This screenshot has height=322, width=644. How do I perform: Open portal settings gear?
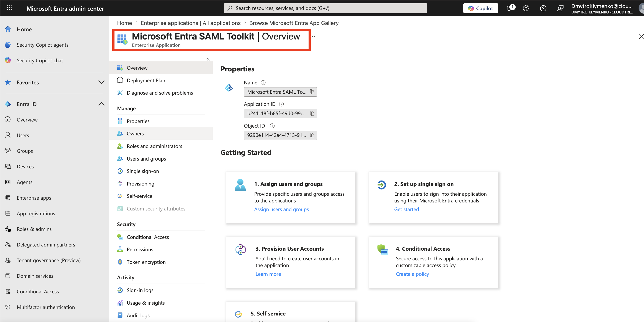[526, 8]
